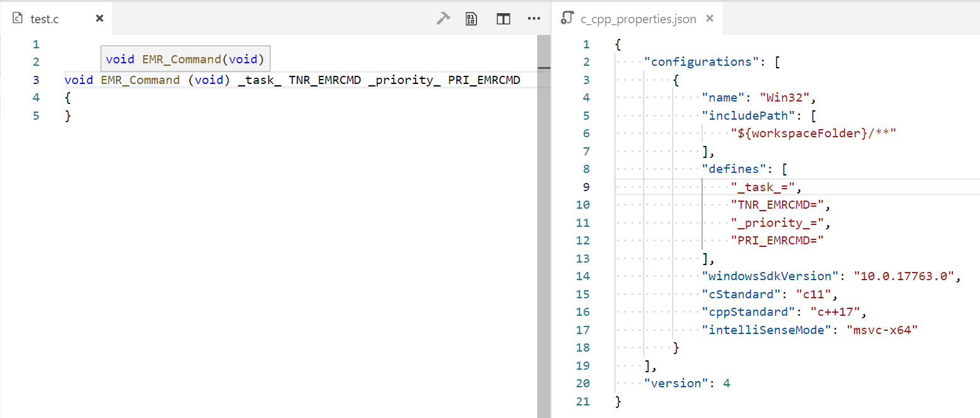The image size is (980, 418).
Task: Click the Split Editor icon
Action: [503, 18]
